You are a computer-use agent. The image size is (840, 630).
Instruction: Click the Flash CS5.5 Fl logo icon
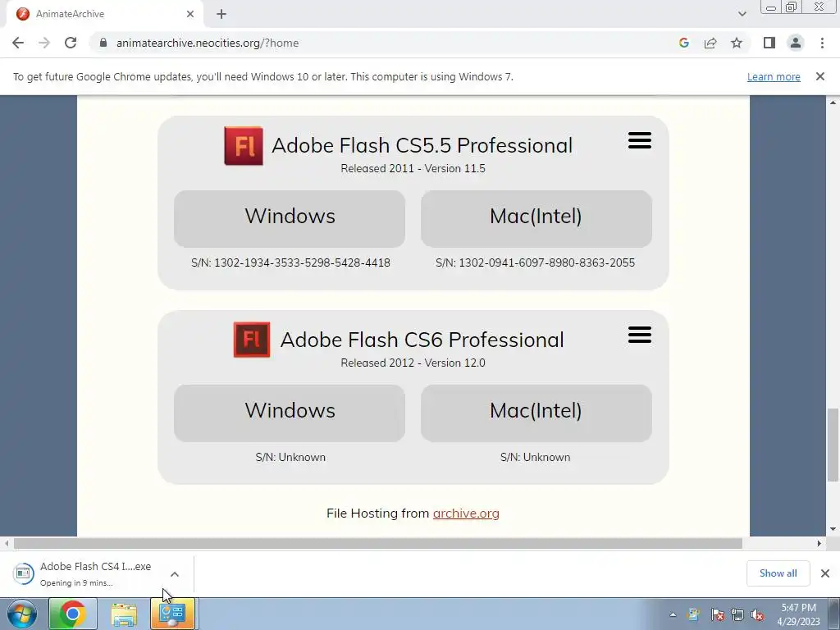(244, 146)
